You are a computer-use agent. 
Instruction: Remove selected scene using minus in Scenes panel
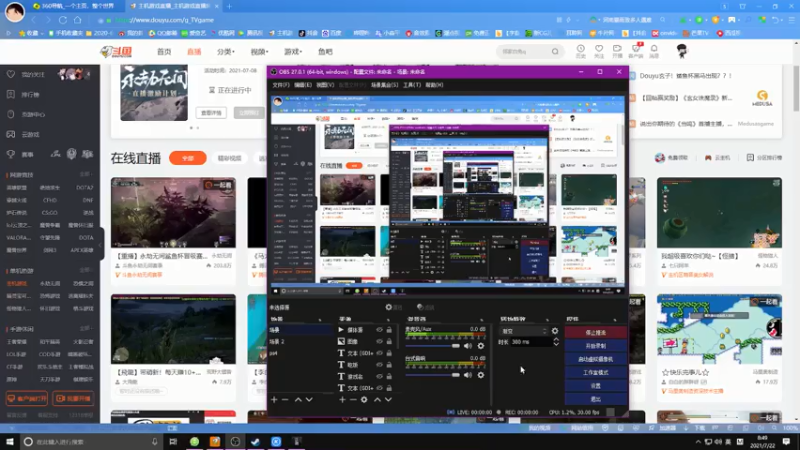(285, 399)
